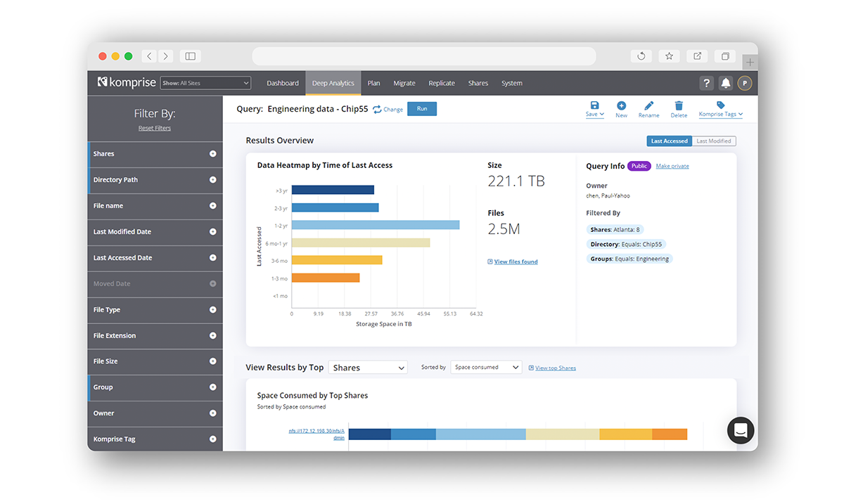844x504 pixels.
Task: Open the chat support bubble icon
Action: [741, 430]
